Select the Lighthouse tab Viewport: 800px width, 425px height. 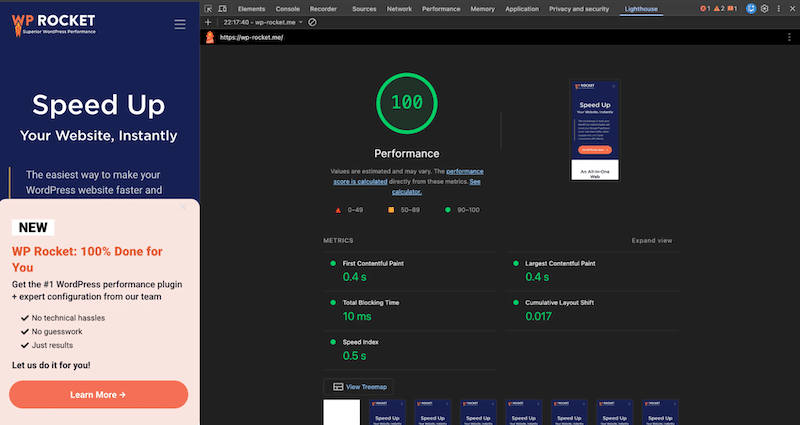click(x=641, y=9)
